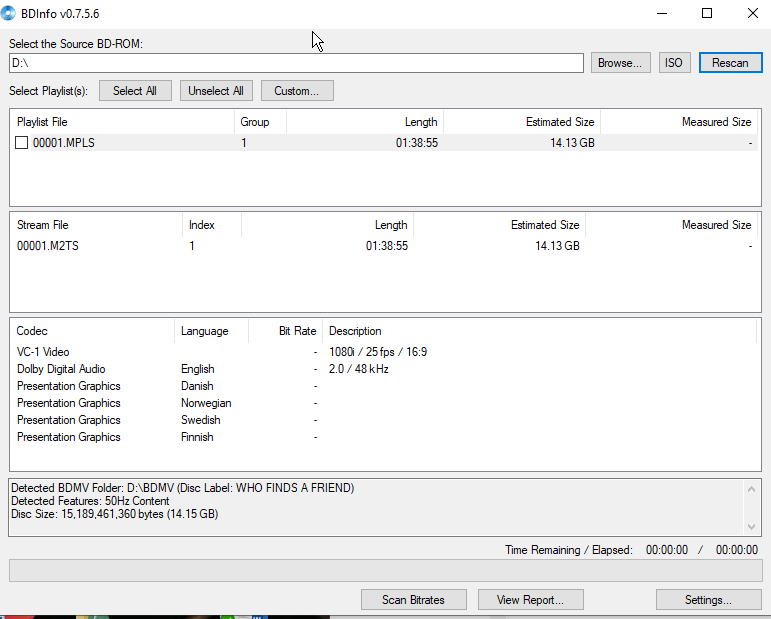This screenshot has width=771, height=619.
Task: Click the Browse... button
Action: (621, 63)
